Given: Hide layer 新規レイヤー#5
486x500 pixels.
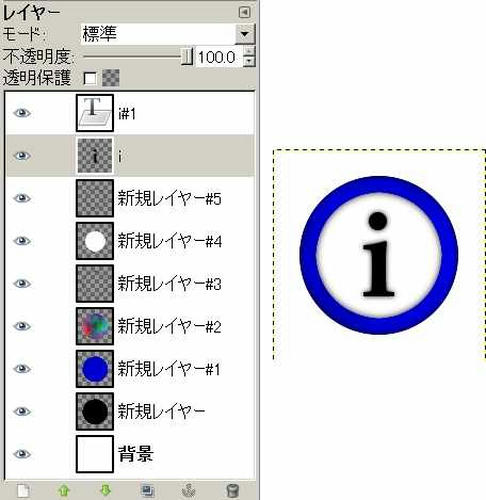Looking at the screenshot, I should pyautogui.click(x=22, y=198).
